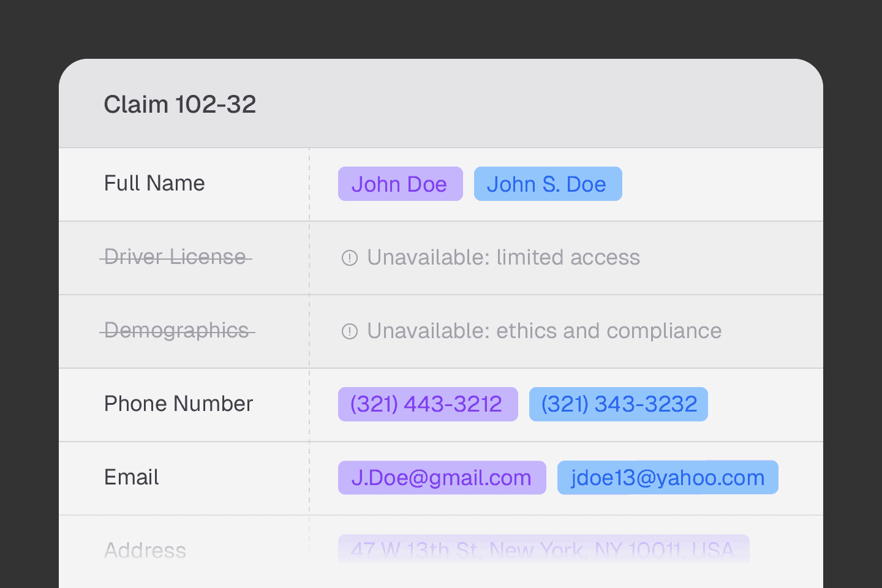The height and width of the screenshot is (588, 882).
Task: Choose the J.Doe@gmail.com email chip
Action: tap(442, 478)
